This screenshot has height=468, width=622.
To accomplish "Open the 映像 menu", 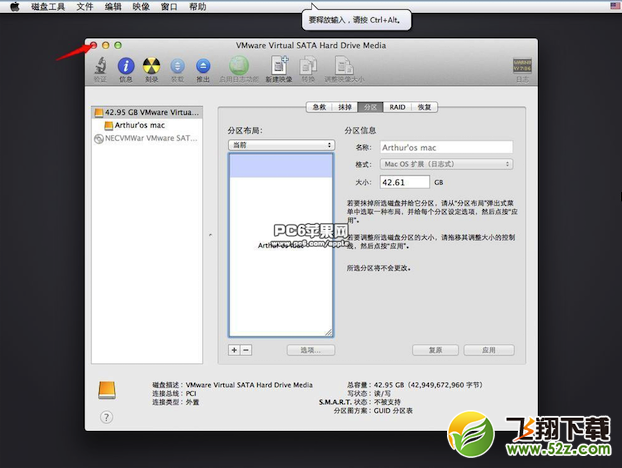I will pos(141,7).
